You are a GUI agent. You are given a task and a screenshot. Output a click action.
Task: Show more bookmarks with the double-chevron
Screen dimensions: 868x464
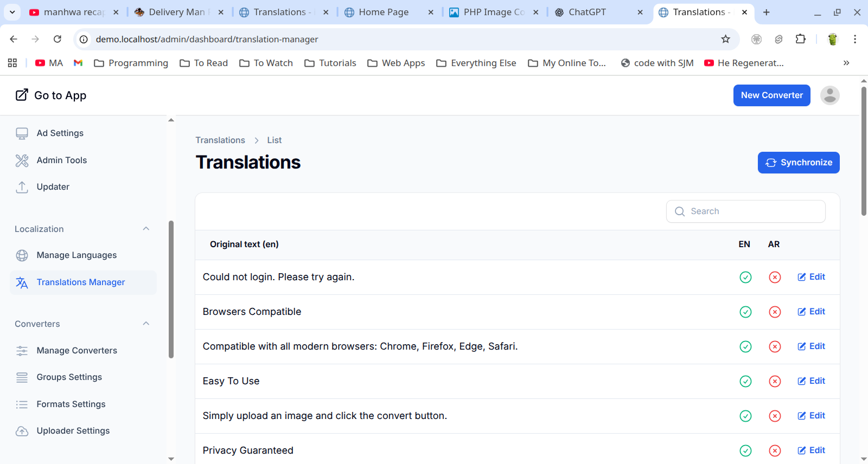[846, 63]
